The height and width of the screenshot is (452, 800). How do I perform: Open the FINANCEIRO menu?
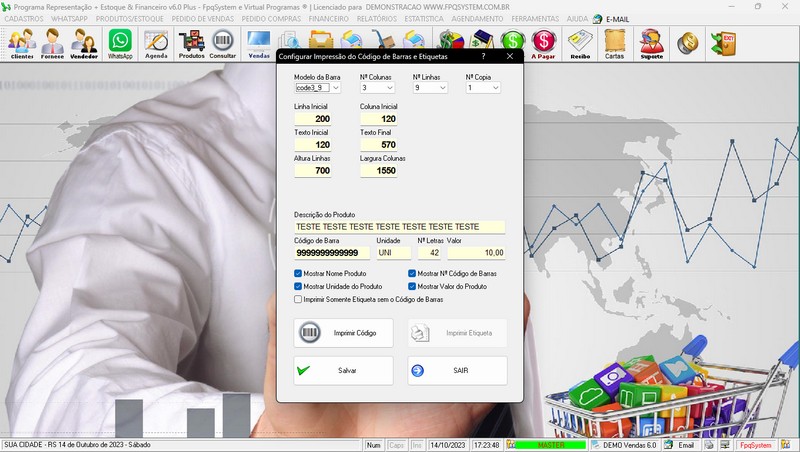click(329, 19)
